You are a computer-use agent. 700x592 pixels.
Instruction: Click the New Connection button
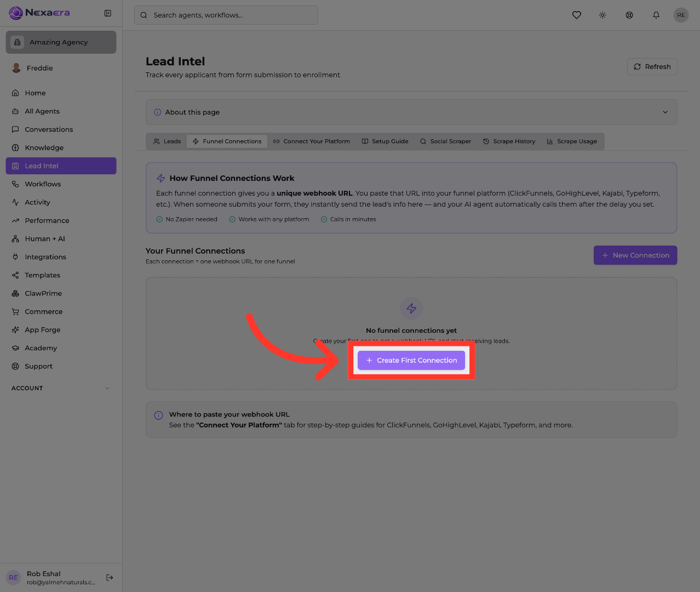(635, 255)
